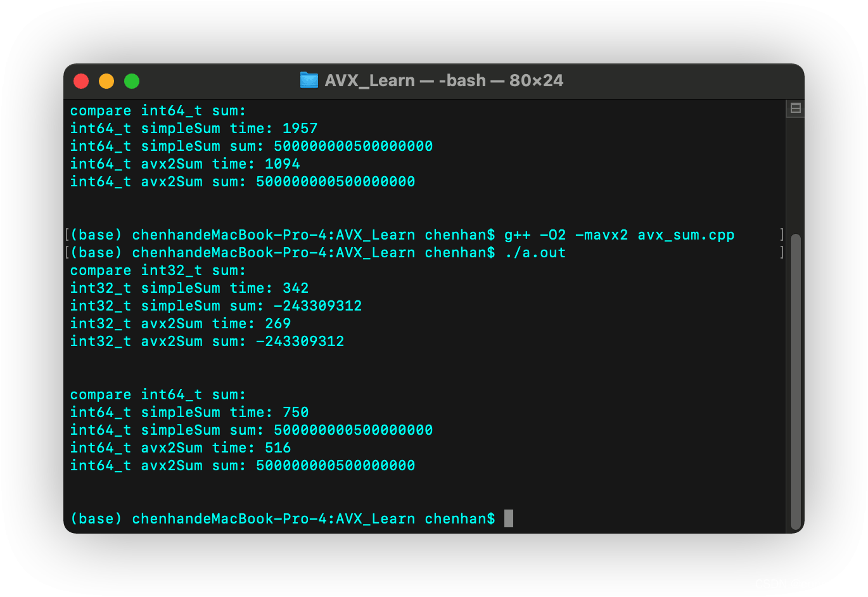This screenshot has height=597, width=868.
Task: Close the terminal with the red button
Action: 81,81
